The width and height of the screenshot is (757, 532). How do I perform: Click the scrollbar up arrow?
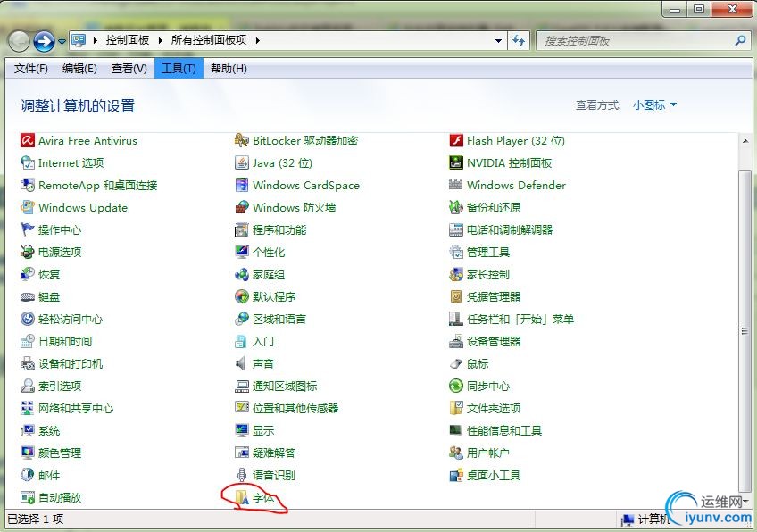[x=745, y=140]
